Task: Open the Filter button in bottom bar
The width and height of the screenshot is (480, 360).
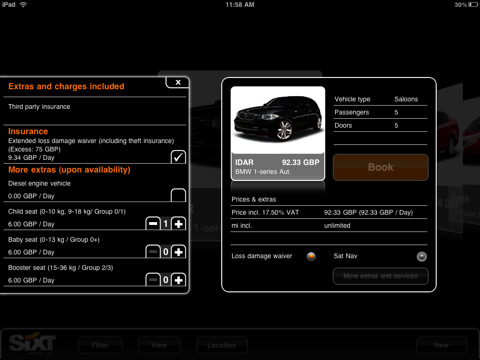Action: 100,345
